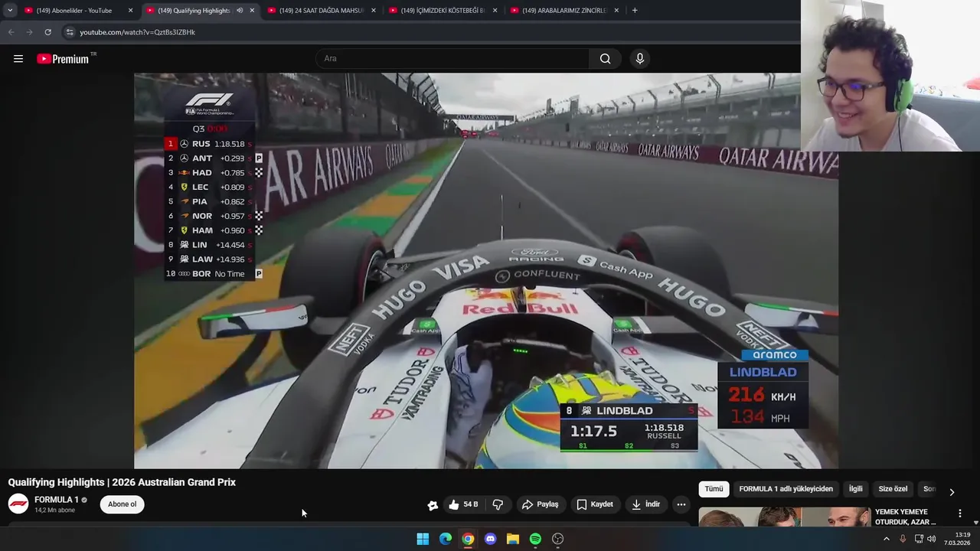Click the 14,2 Mn abone subscriber count
This screenshot has height=551, width=980.
pyautogui.click(x=54, y=510)
